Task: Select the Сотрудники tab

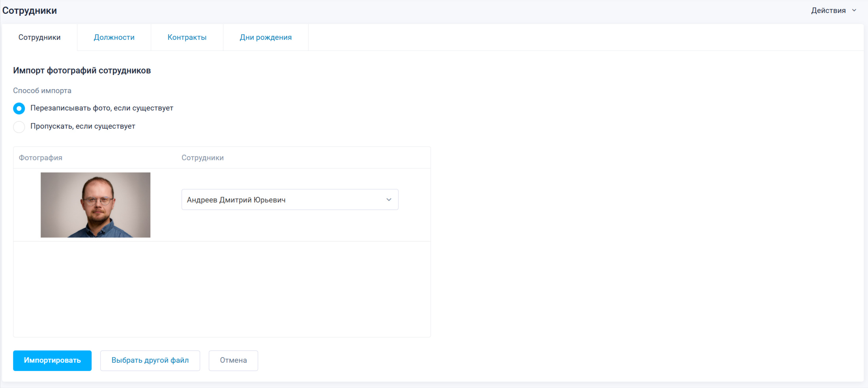Action: tap(39, 37)
